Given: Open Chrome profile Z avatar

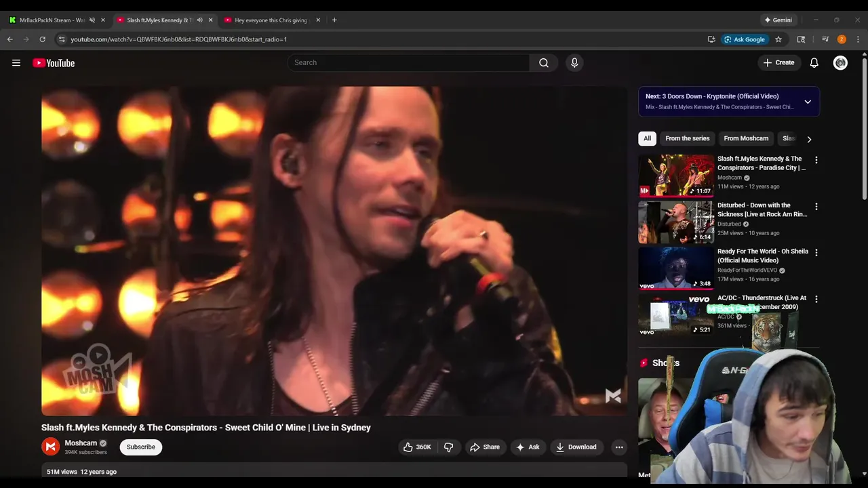Looking at the screenshot, I should pyautogui.click(x=842, y=39).
